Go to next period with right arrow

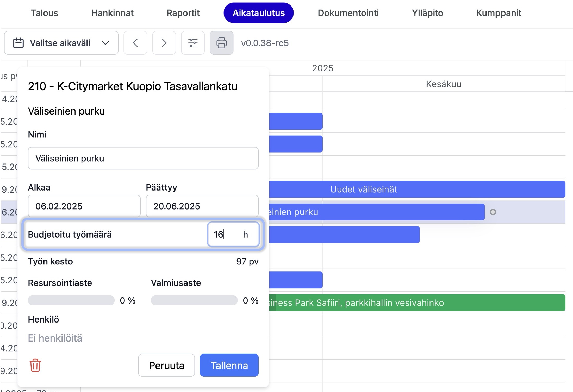coord(164,43)
